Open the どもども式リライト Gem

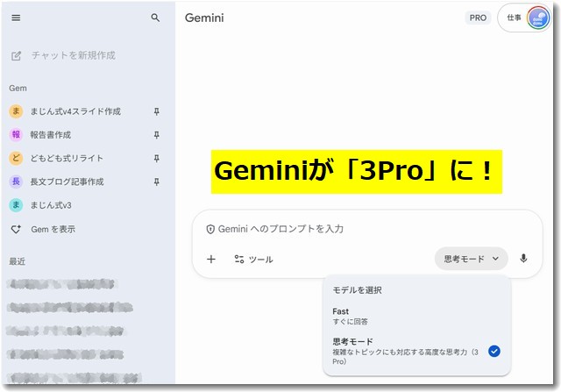pos(67,158)
